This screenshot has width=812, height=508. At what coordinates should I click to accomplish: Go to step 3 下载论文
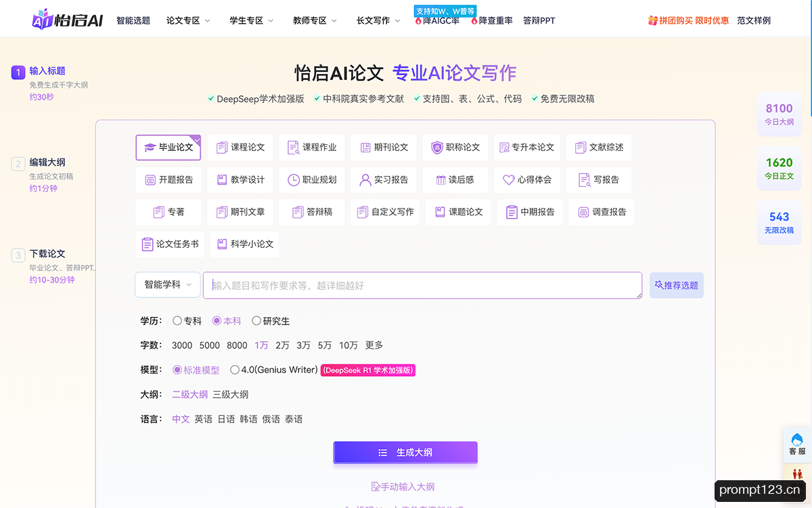(x=47, y=254)
